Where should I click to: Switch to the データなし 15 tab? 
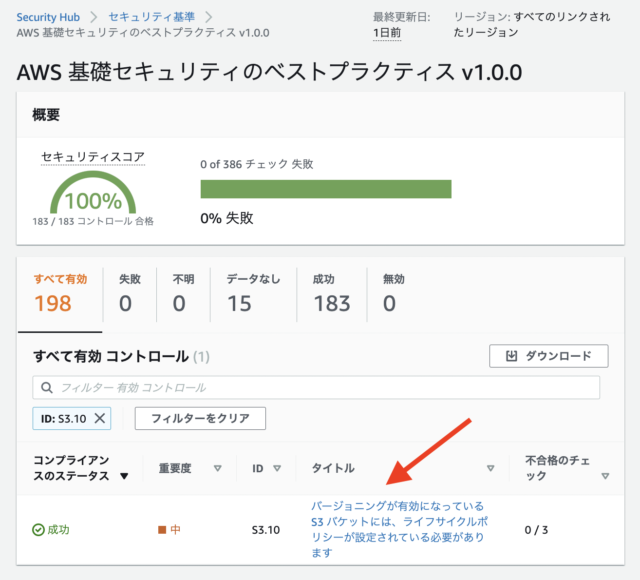253,294
